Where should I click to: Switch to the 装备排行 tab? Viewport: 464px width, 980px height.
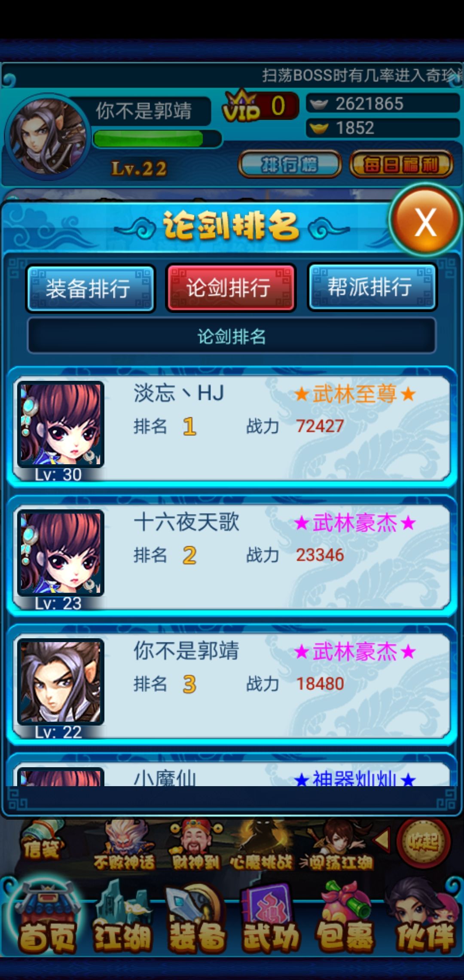(90, 288)
